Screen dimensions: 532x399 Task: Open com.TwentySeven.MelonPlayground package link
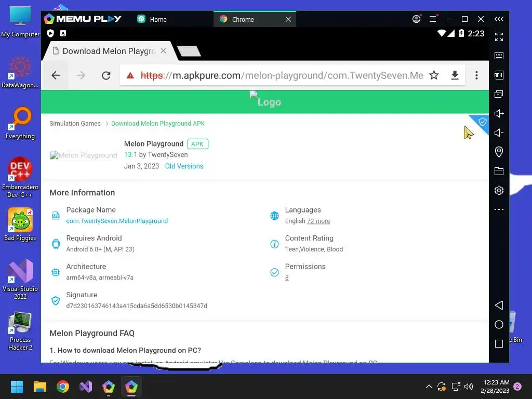pyautogui.click(x=117, y=221)
